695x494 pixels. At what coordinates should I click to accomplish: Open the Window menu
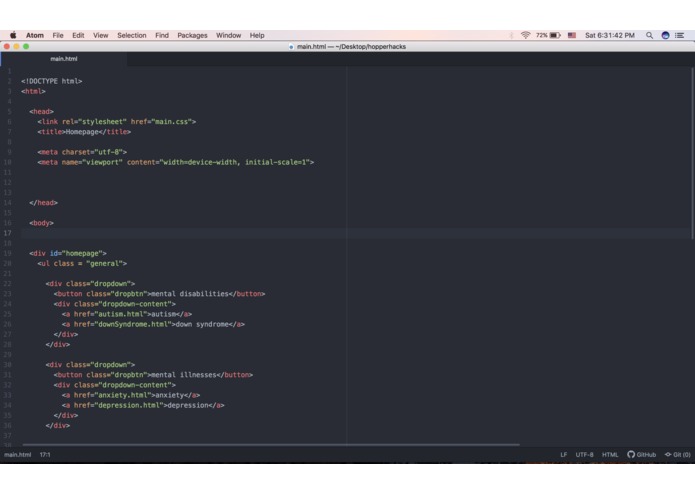(228, 35)
